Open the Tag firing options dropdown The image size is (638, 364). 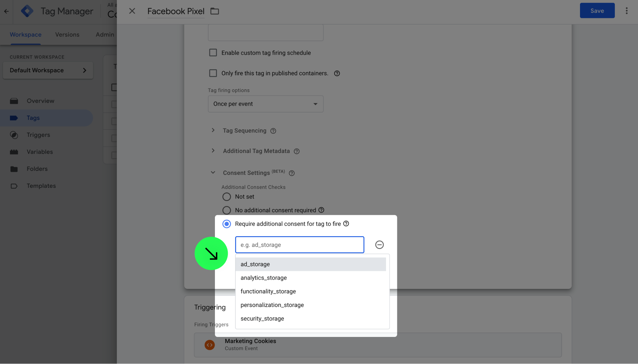(x=266, y=104)
